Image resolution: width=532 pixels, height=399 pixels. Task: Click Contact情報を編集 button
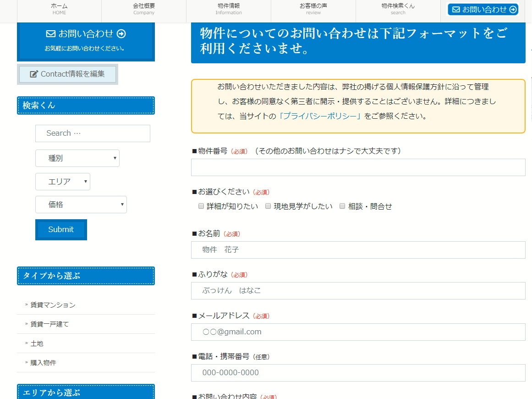[67, 74]
